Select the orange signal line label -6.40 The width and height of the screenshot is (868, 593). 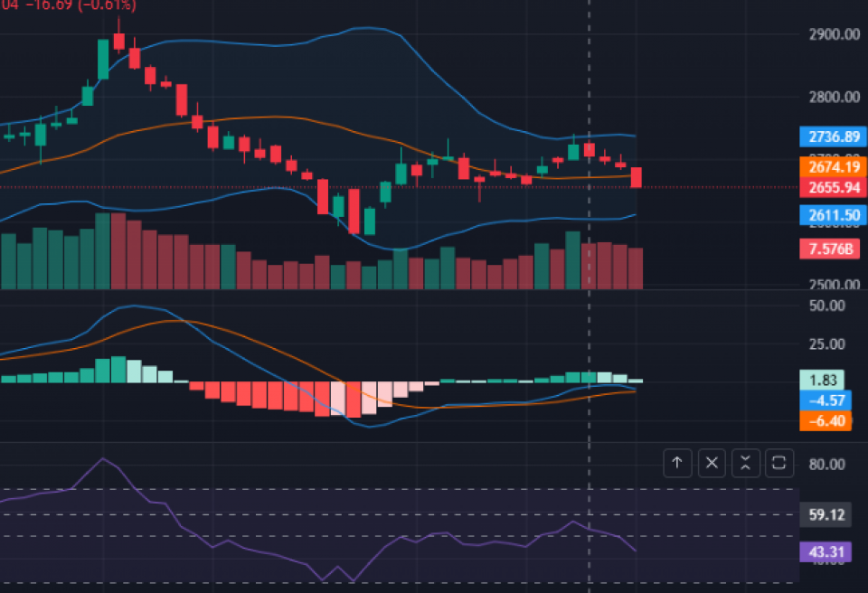coord(826,420)
